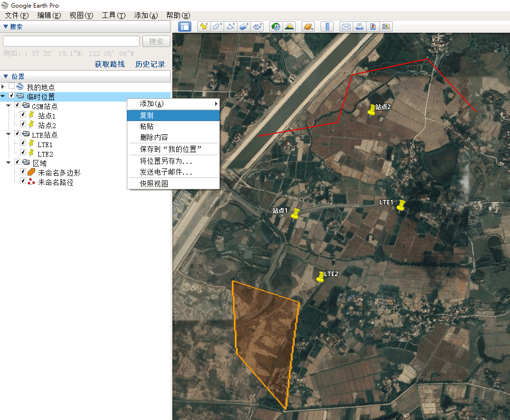Click the 未命名多边形 polygon icon
The height and width of the screenshot is (420, 510).
click(31, 172)
